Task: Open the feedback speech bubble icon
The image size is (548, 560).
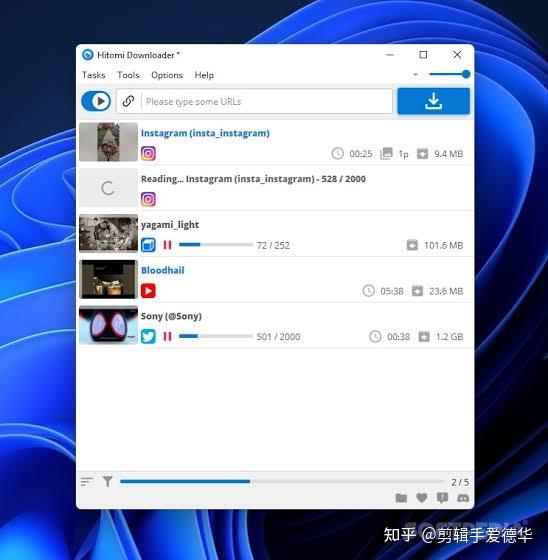Action: pyautogui.click(x=442, y=498)
